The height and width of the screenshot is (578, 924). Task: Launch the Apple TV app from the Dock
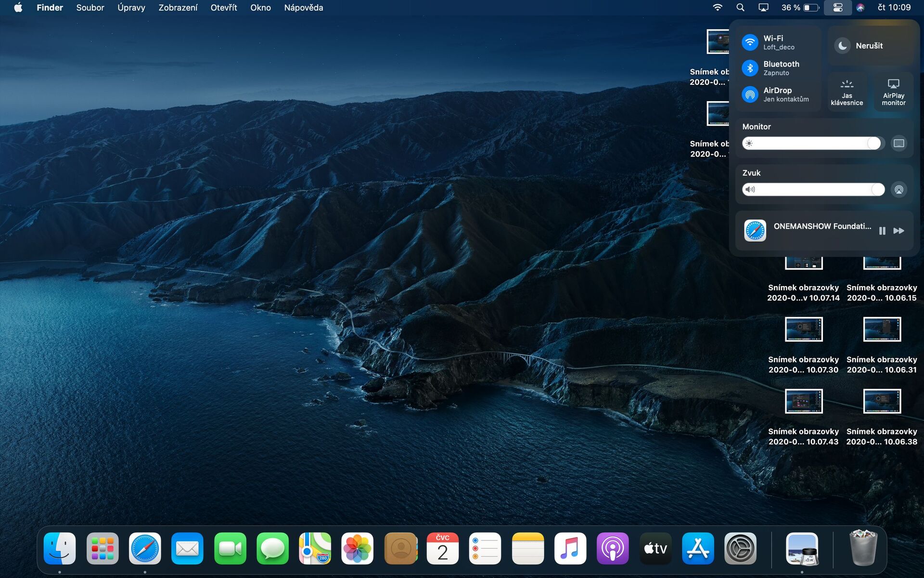(655, 548)
